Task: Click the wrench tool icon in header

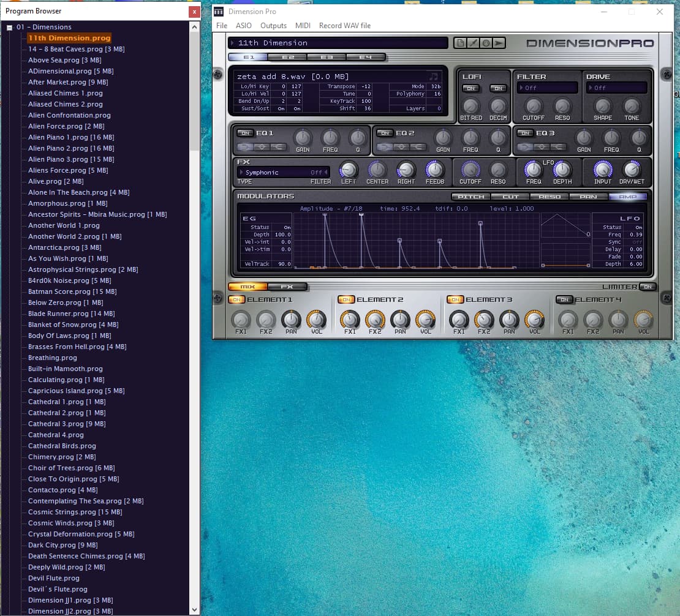Action: click(x=473, y=43)
